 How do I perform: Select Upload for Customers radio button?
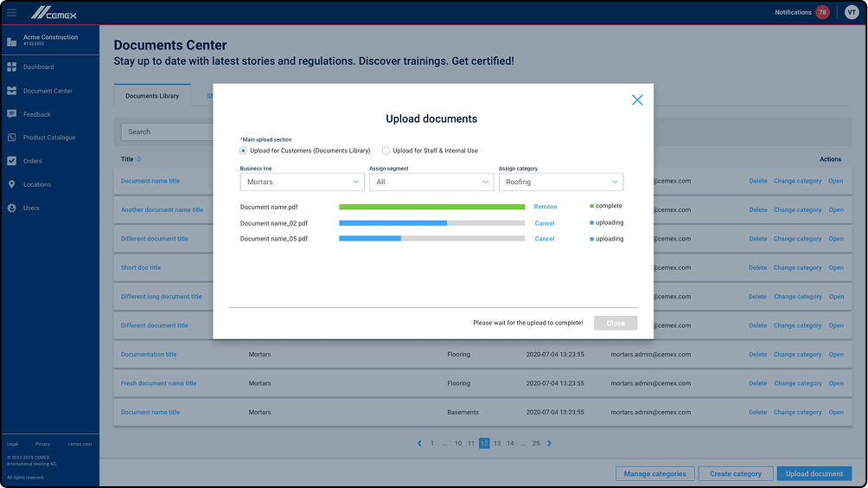(244, 151)
